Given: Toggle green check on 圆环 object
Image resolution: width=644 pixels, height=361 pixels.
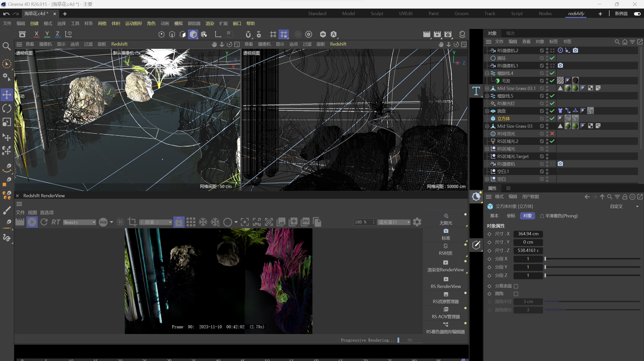Looking at the screenshot, I should 552,58.
